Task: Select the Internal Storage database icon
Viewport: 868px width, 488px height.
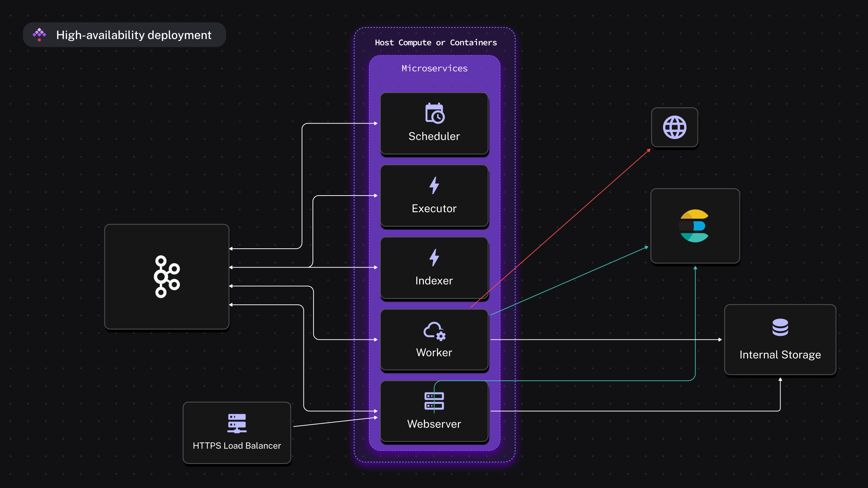Action: coord(779,327)
